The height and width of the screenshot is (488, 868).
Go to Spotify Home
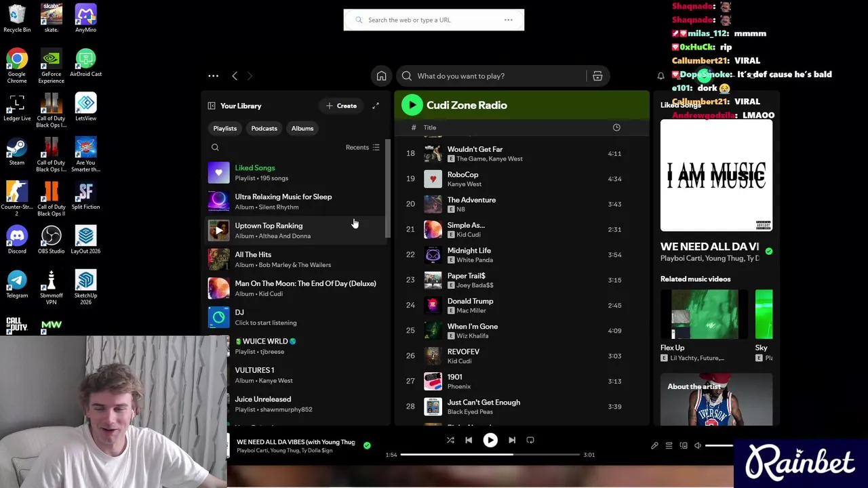click(x=381, y=76)
